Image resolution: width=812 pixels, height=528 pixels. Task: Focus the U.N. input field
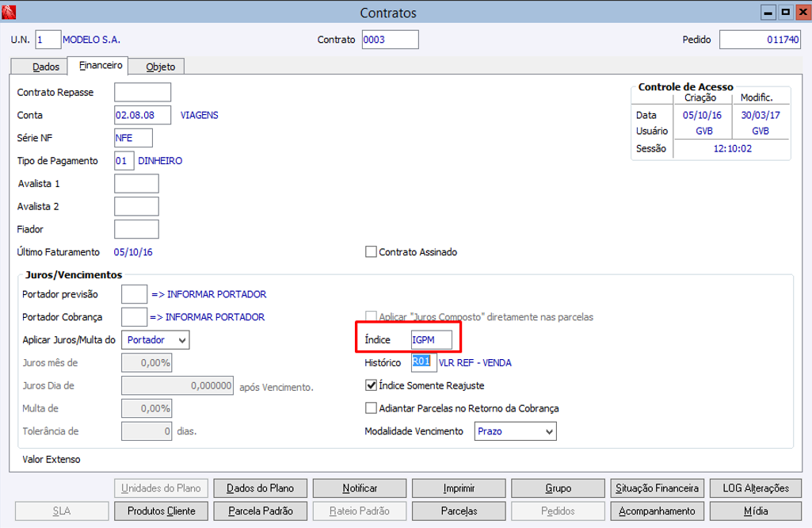tap(48, 40)
